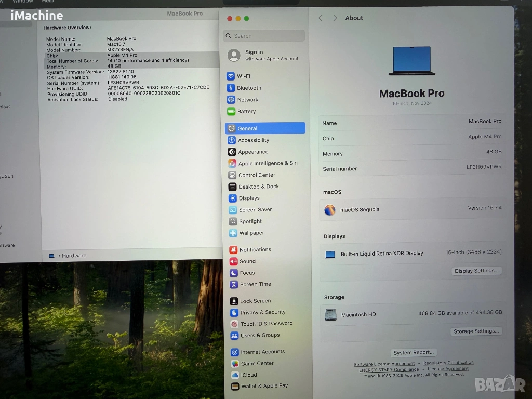
Task: Open Battery settings
Action: (246, 112)
